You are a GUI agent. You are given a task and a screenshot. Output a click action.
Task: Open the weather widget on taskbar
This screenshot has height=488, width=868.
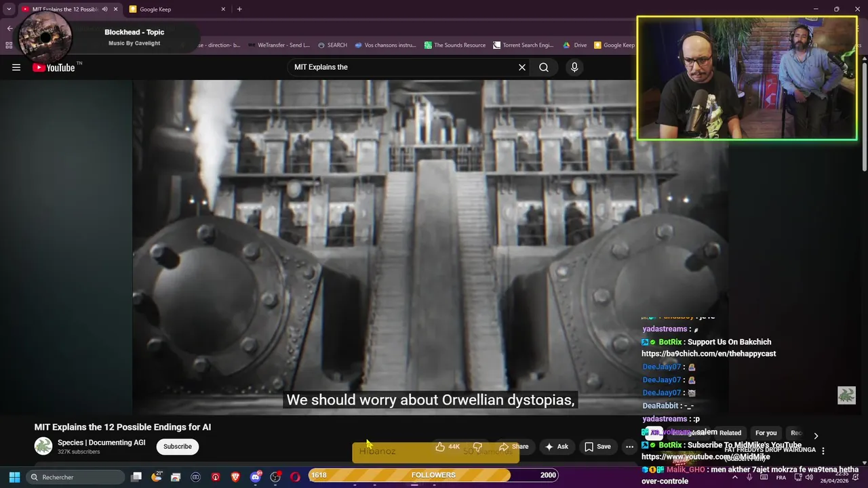click(157, 477)
